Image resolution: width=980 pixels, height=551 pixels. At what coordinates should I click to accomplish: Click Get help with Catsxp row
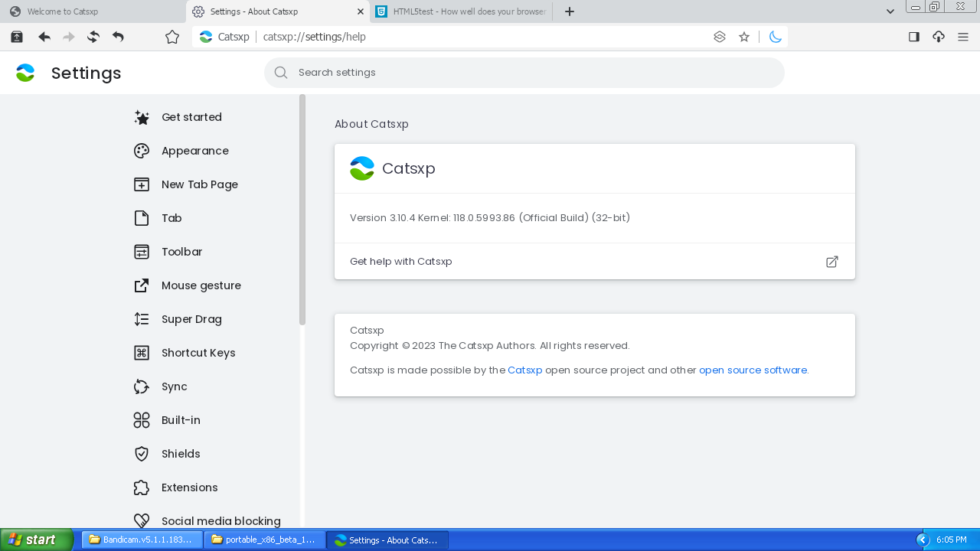[x=595, y=262]
